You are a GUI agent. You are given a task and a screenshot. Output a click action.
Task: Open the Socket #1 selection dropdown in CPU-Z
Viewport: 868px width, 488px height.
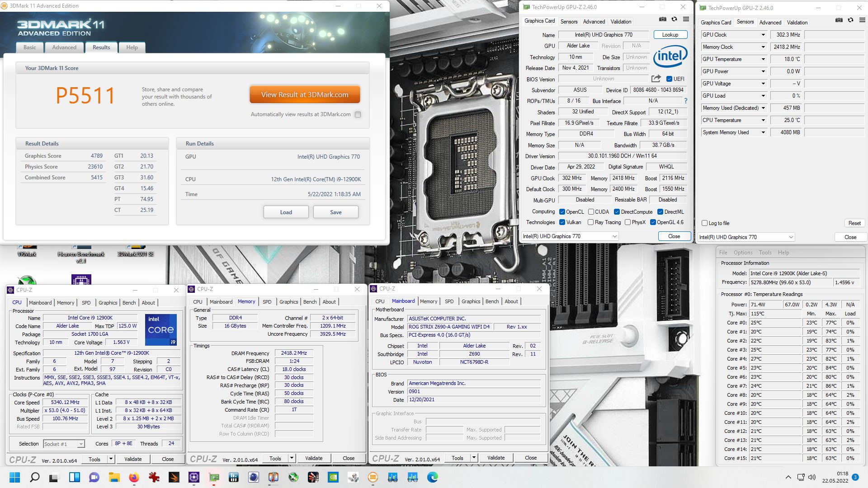64,444
